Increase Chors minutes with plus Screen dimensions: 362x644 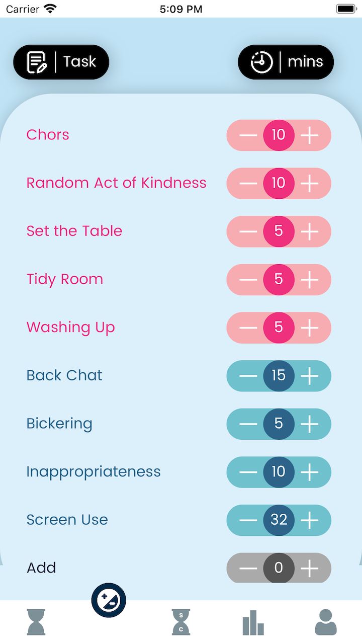[x=310, y=135]
